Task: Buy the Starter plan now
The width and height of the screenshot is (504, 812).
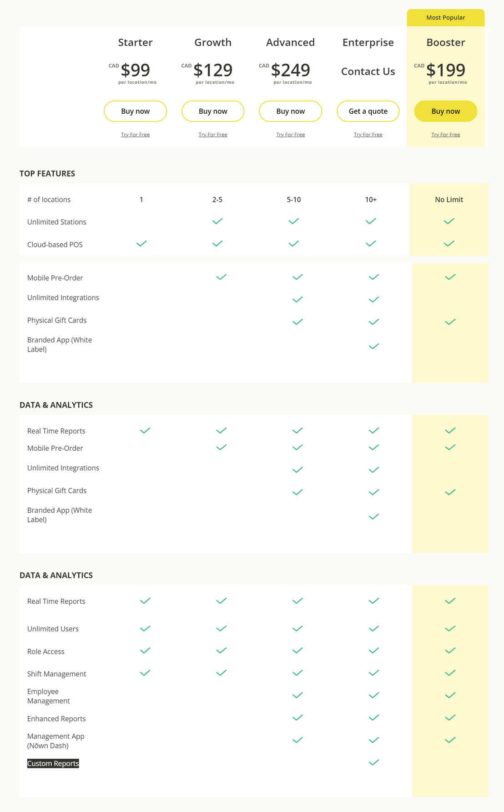Action: (135, 111)
